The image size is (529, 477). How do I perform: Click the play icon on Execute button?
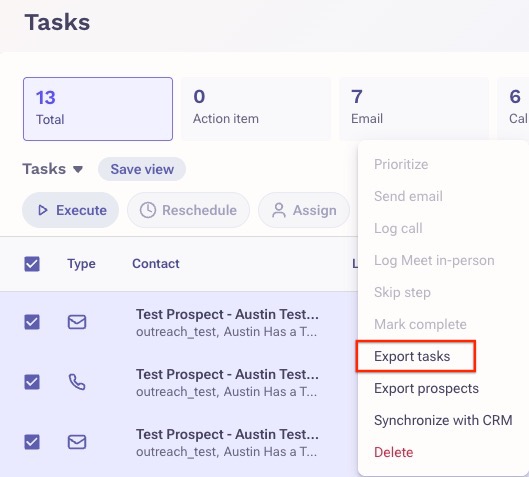point(43,210)
